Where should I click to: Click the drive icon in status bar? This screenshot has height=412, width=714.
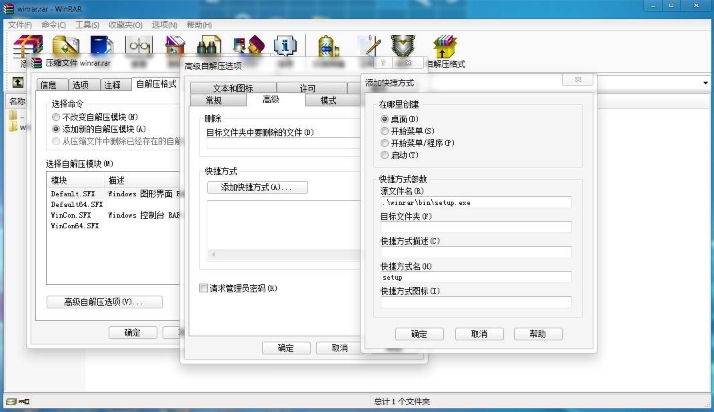[11, 401]
